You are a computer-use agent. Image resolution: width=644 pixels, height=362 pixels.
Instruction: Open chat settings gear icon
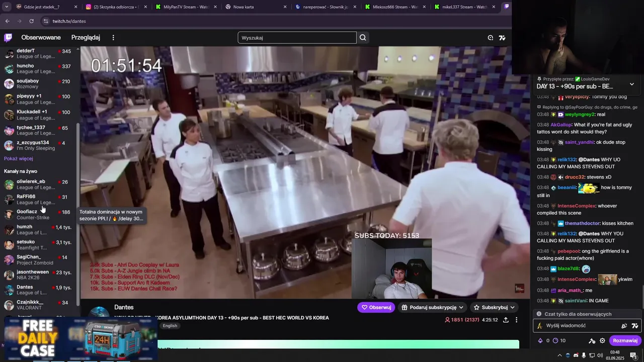pos(602,340)
